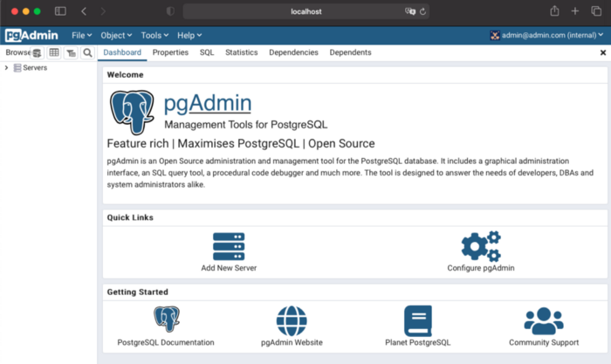
Task: Open the Search Objects magnifier icon
Action: (87, 52)
